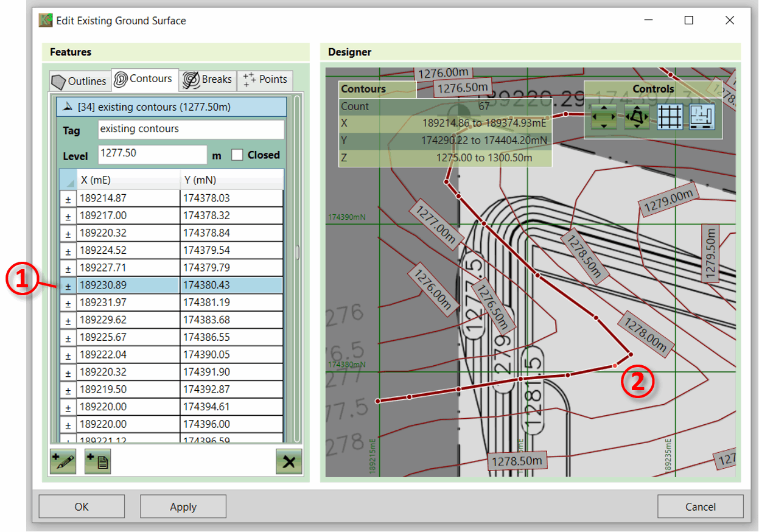Click the rotate view control icon
This screenshot has height=532, width=759.
(x=637, y=116)
